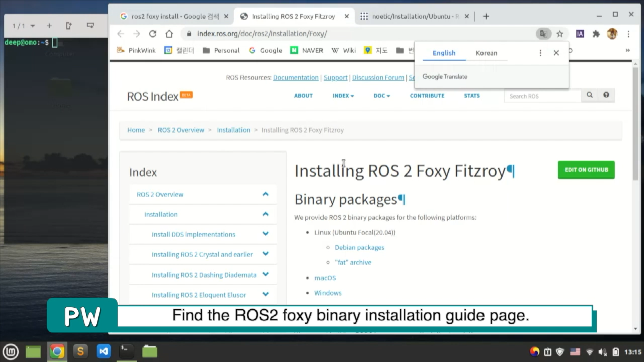644x362 pixels.
Task: Expand the DOC dropdown menu
Action: [x=382, y=96]
